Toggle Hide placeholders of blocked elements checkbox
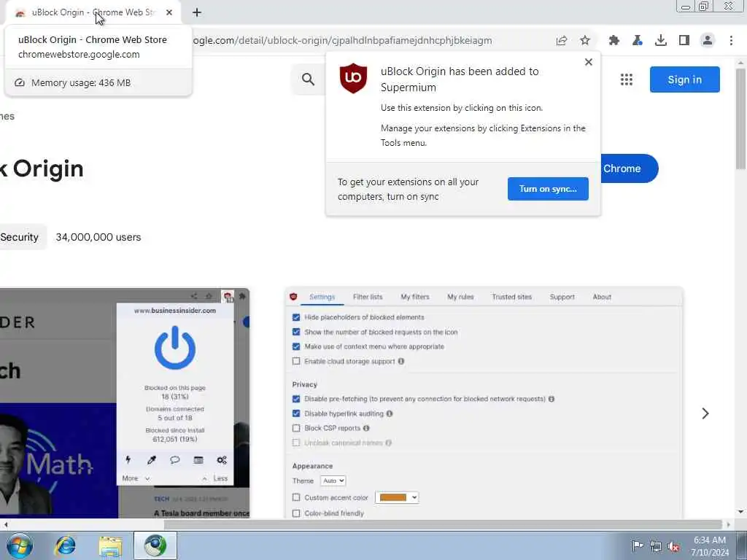This screenshot has width=747, height=560. 296,317
